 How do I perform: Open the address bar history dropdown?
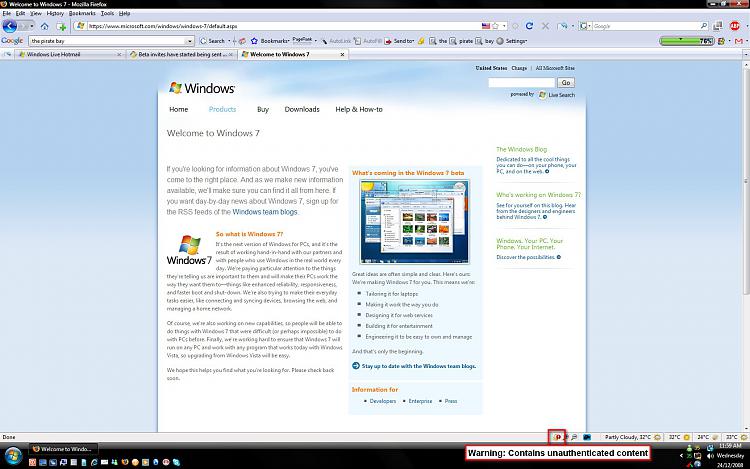504,26
